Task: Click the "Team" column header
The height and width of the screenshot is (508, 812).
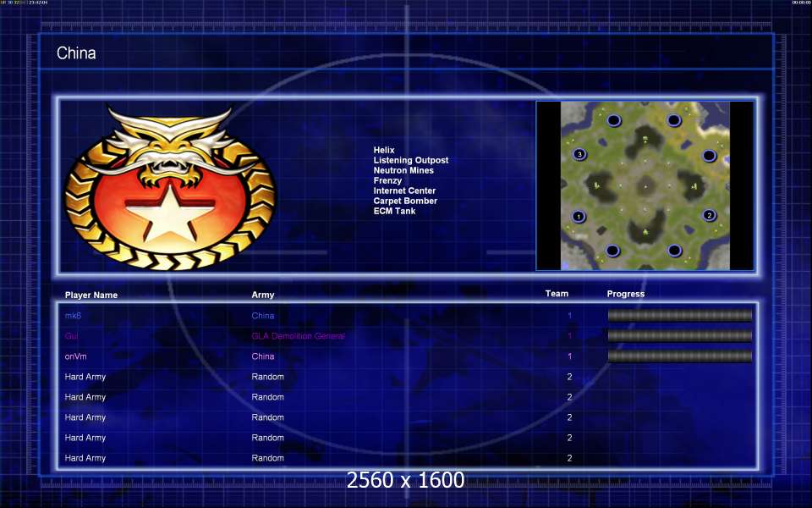Action: click(x=557, y=294)
